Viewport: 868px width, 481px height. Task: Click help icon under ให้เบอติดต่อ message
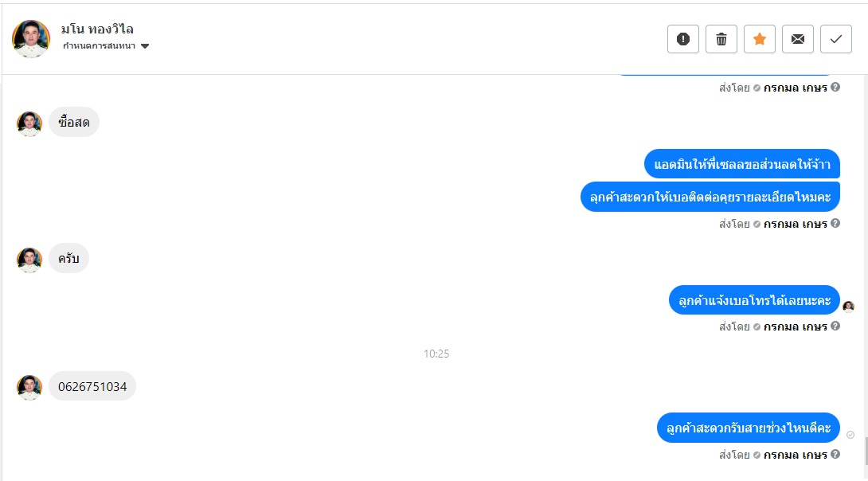835,223
